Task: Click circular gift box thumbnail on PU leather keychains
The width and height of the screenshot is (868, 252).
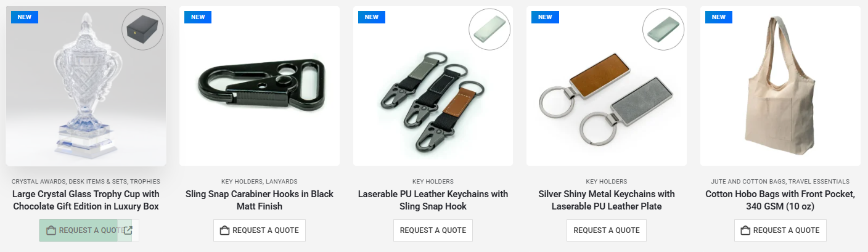Action: (x=489, y=29)
